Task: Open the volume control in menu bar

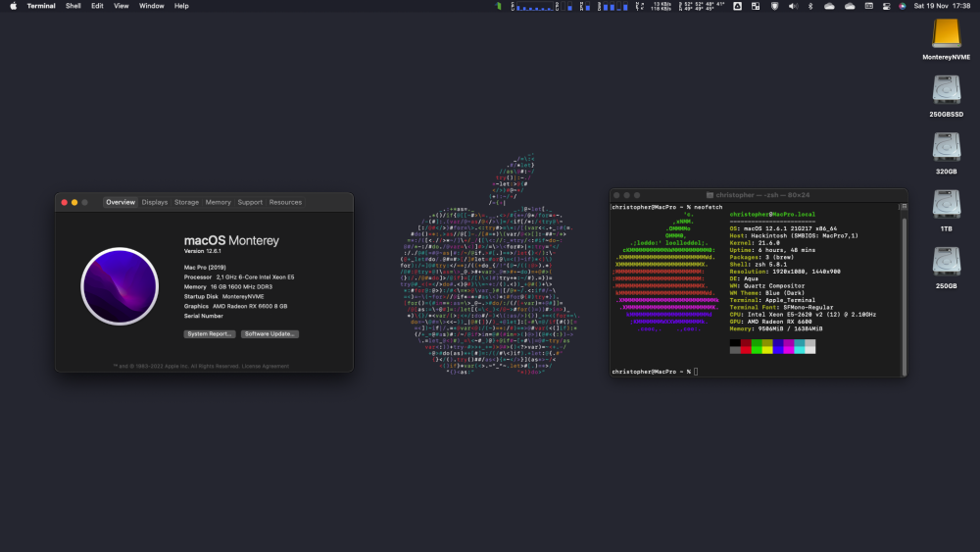Action: point(793,6)
